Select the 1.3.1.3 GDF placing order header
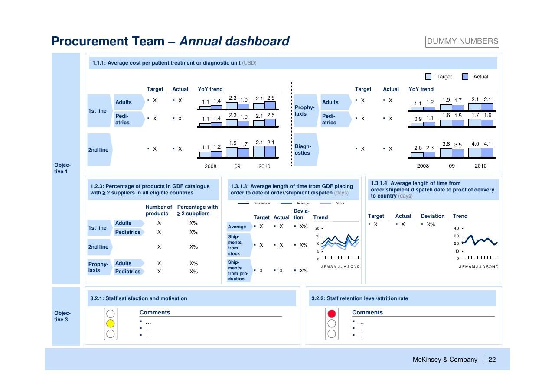Screen dimensions: 555x392 pyautogui.click(x=293, y=190)
